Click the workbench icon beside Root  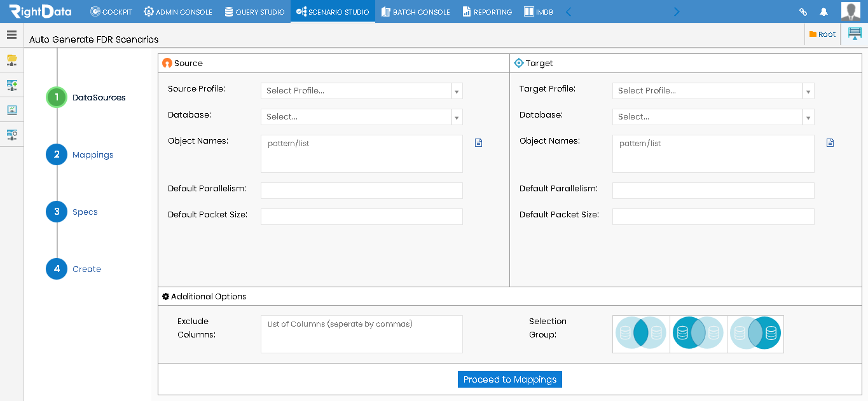pos(854,34)
